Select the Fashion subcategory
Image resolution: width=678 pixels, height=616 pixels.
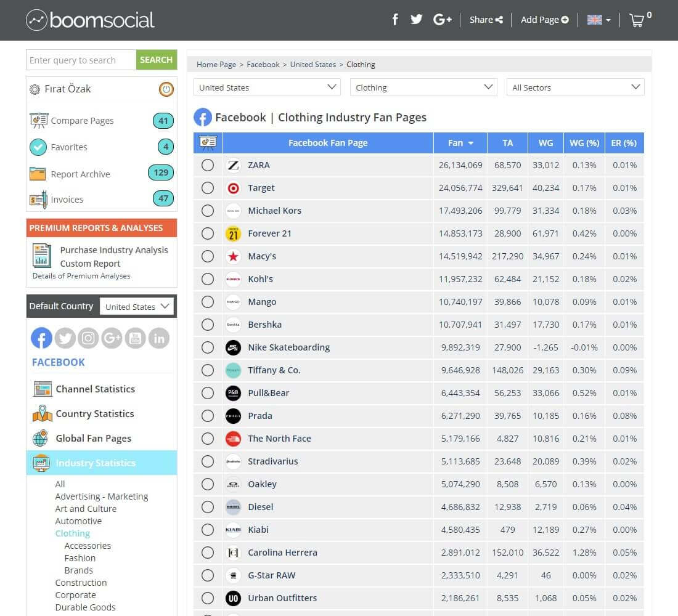[x=80, y=558]
